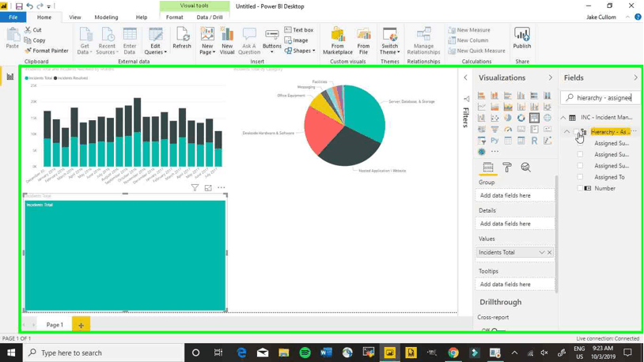
Task: Add a new page with plus button
Action: tap(81, 325)
